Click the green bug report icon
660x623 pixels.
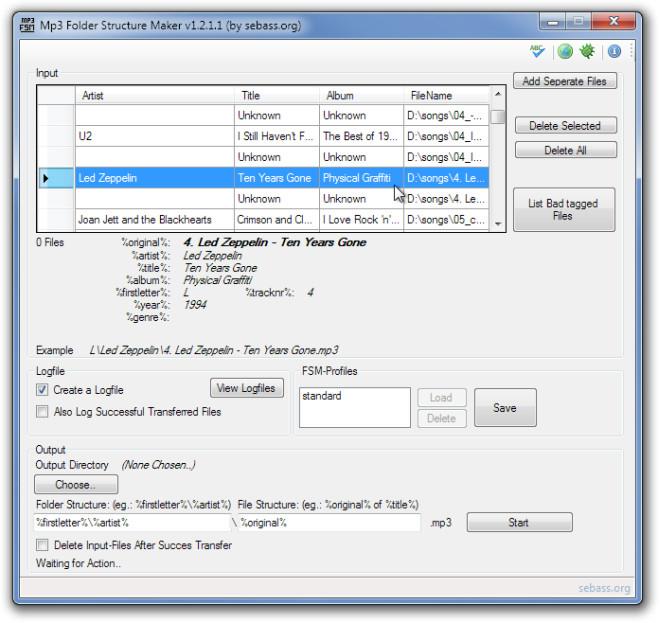point(587,51)
